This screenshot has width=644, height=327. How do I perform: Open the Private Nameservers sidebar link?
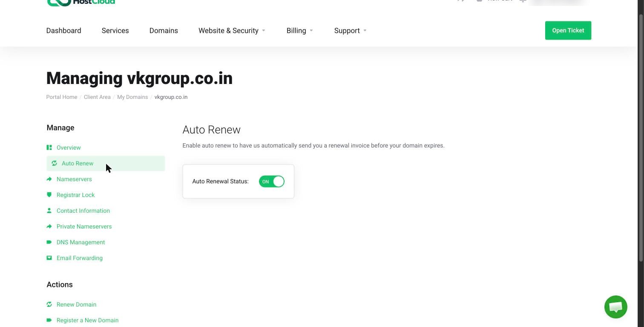(x=84, y=226)
